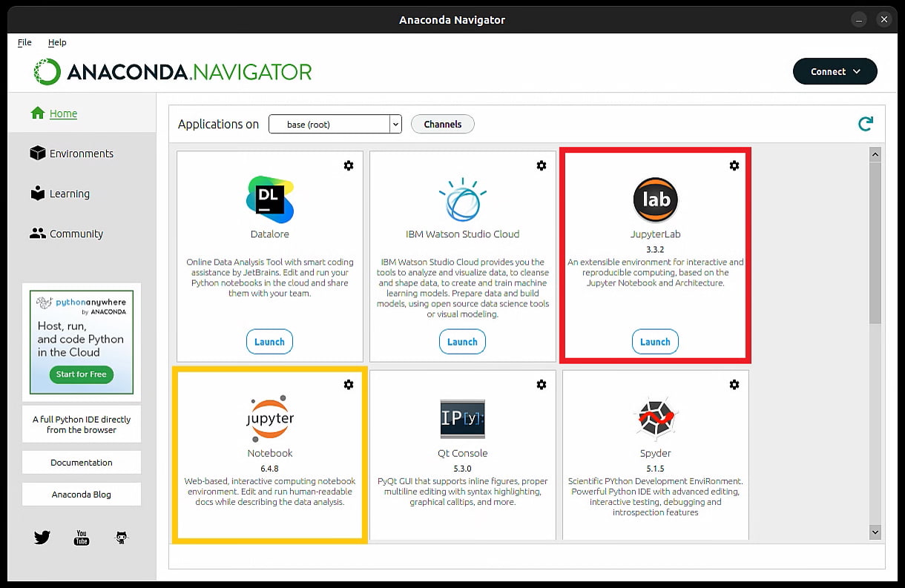This screenshot has width=905, height=588.
Task: Click the Datalore title text
Action: (270, 234)
